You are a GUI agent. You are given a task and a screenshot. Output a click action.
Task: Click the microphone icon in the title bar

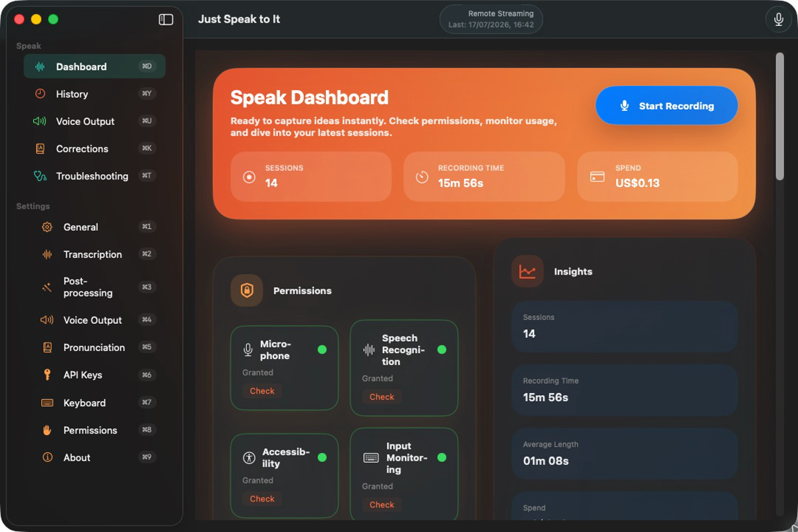[778, 19]
